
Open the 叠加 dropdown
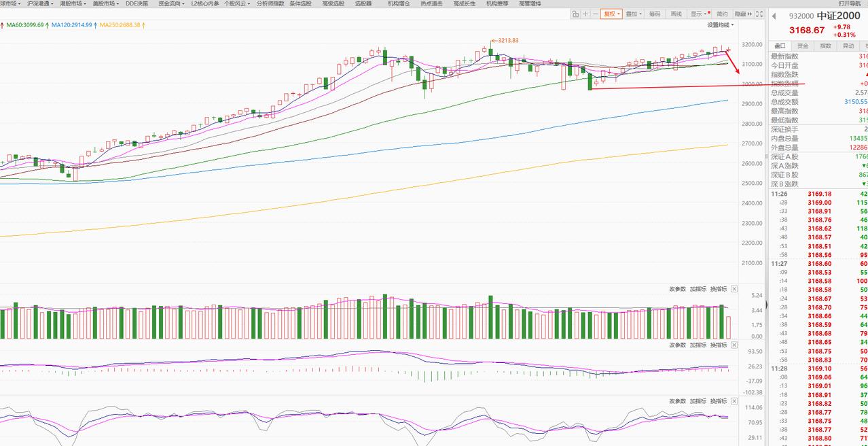pos(634,14)
